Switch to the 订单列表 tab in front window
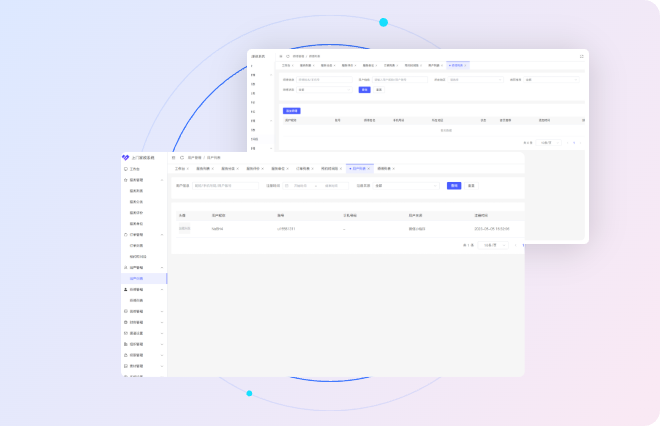This screenshot has width=660, height=426. click(303, 169)
